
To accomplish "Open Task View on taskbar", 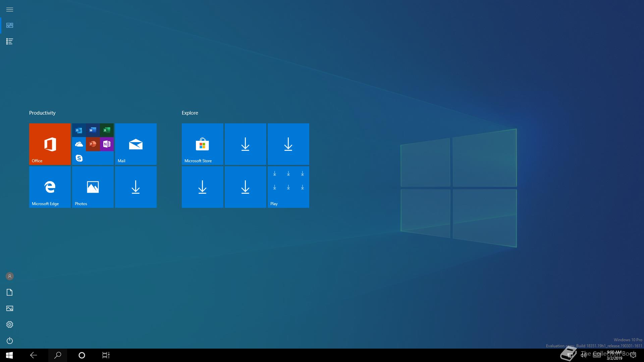I will pos(106,355).
